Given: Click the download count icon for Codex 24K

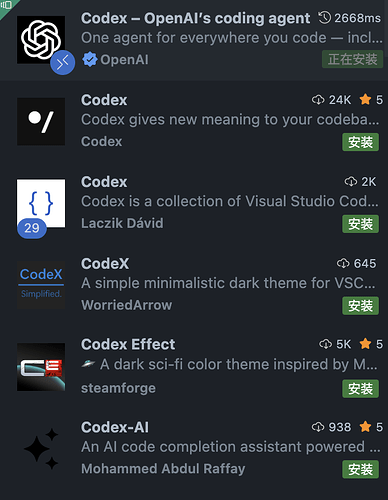Looking at the screenshot, I should (x=318, y=100).
